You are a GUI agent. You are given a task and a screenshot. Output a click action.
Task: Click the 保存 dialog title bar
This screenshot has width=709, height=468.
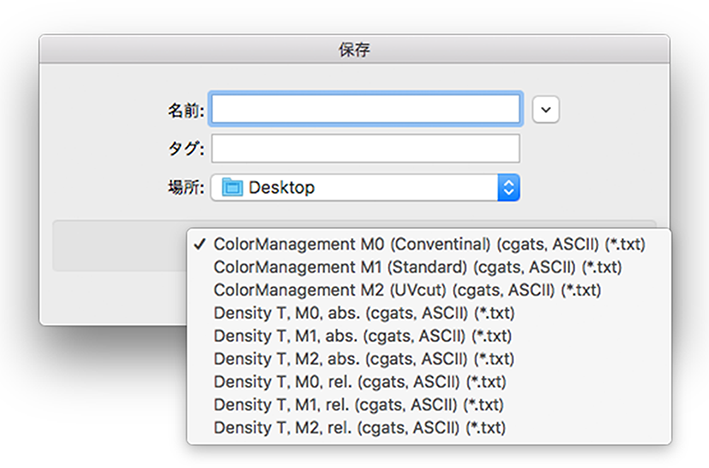tap(354, 49)
